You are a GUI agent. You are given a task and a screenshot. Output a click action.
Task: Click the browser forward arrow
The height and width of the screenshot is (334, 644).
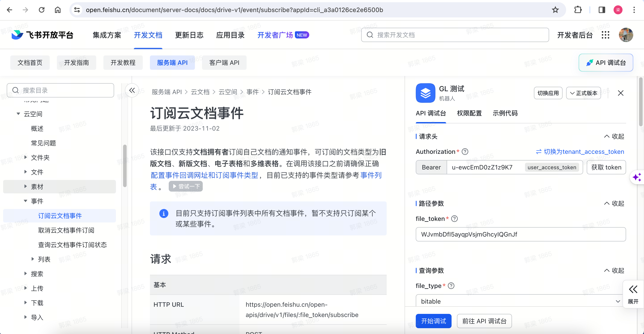pyautogui.click(x=26, y=10)
